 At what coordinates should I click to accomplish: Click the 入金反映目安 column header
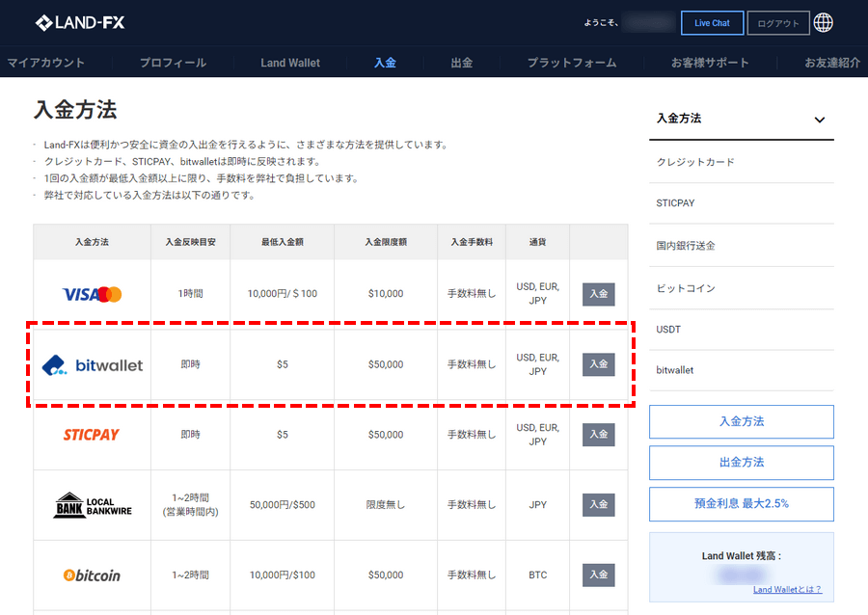(190, 242)
